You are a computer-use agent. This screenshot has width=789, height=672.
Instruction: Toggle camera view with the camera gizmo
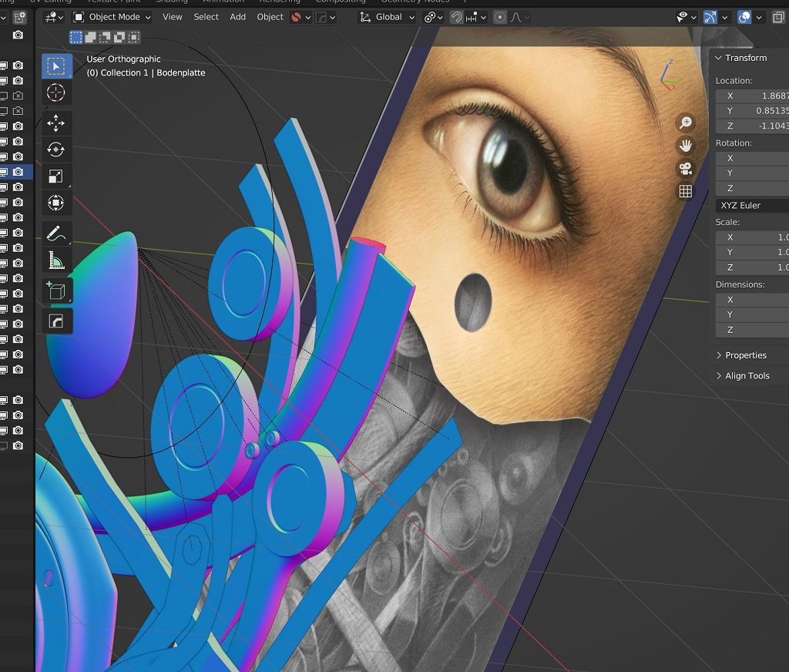(685, 169)
